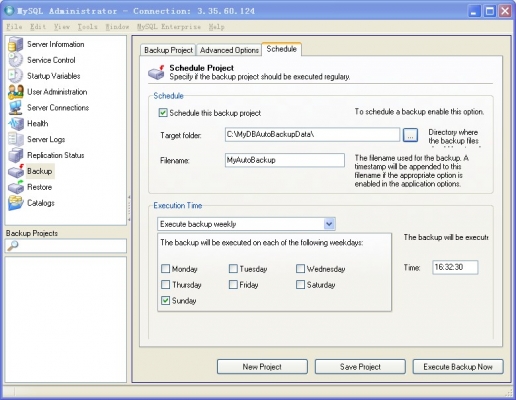516x400 pixels.
Task: Click the Backup Projects search field
Action: 66,246
